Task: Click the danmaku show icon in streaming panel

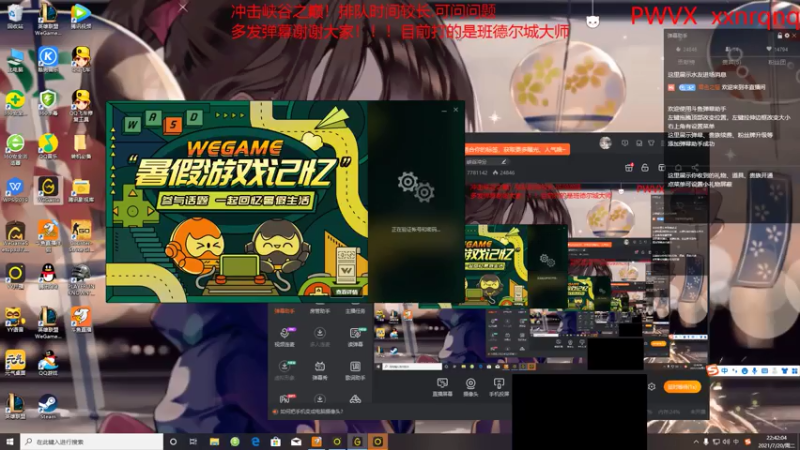Action: [x=320, y=371]
